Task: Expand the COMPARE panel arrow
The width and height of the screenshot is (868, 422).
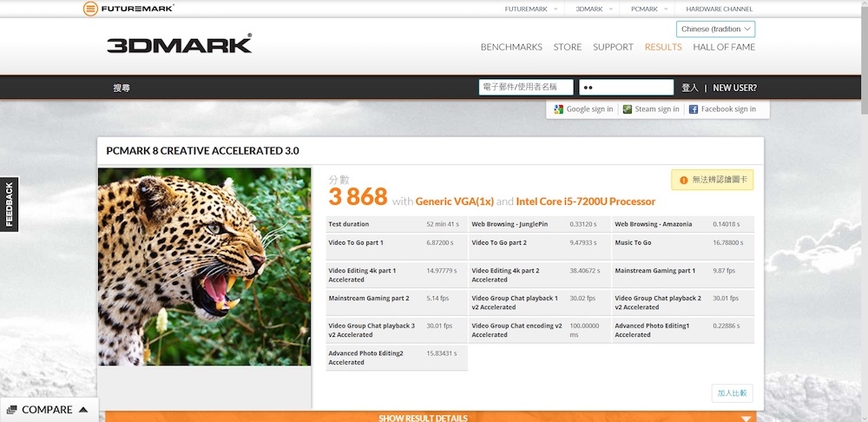Action: [x=83, y=410]
